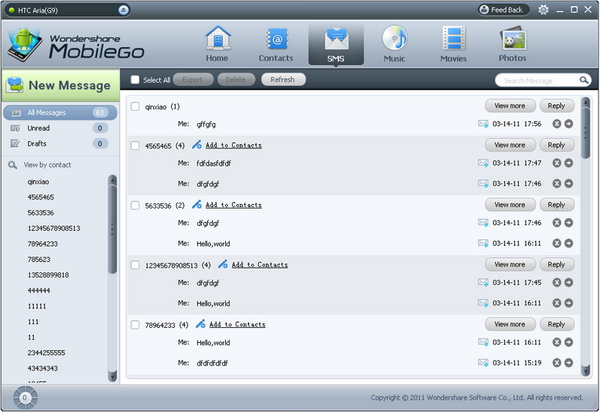Click View more for 4565465
The width and height of the screenshot is (600, 412).
(510, 145)
